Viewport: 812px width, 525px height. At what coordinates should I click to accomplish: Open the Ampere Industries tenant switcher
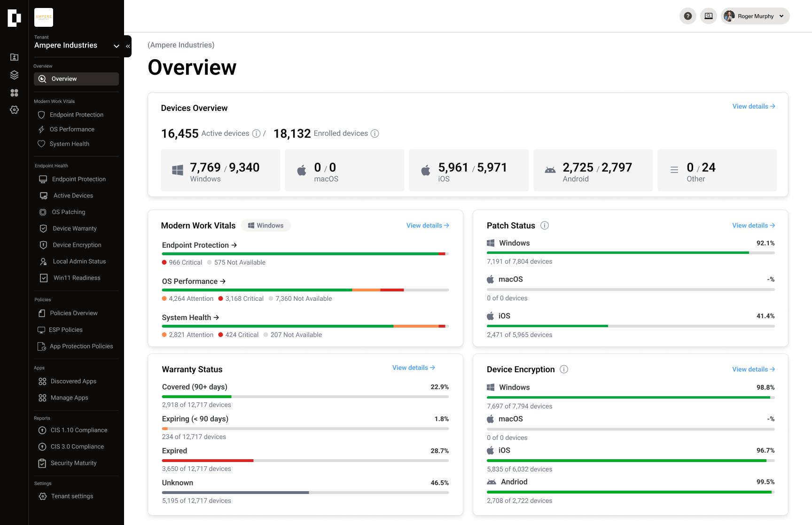[x=116, y=46]
